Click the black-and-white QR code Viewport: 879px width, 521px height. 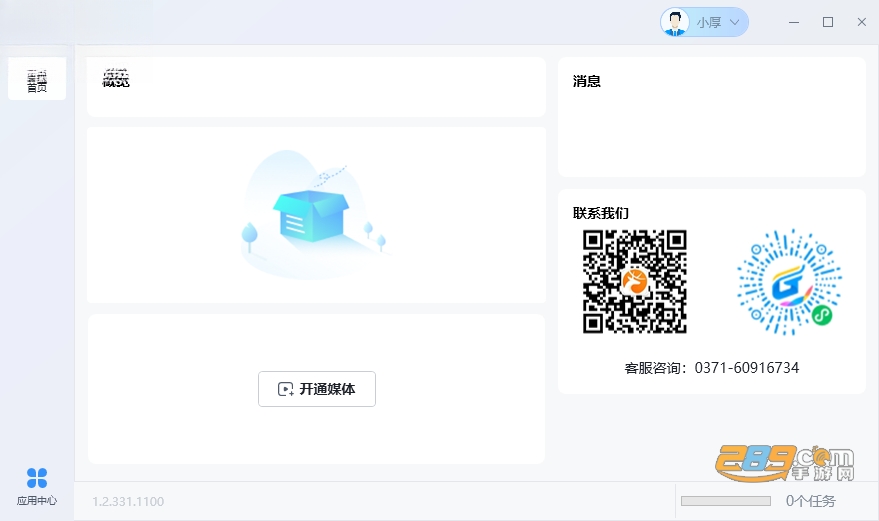tap(635, 282)
